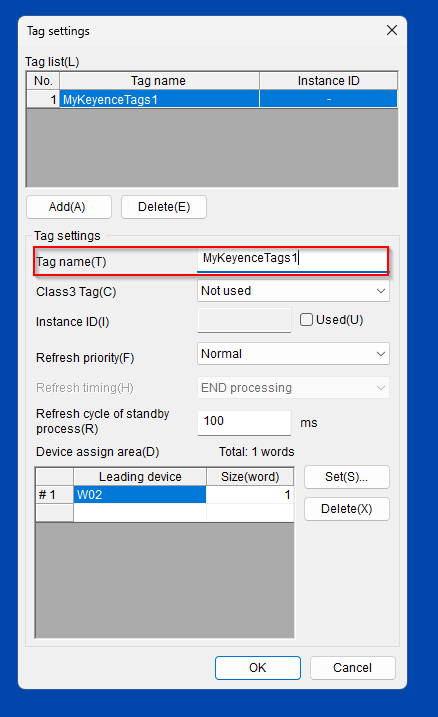Screen dimensions: 438x717
Task: Click the Instance ID input box
Action: click(x=244, y=320)
